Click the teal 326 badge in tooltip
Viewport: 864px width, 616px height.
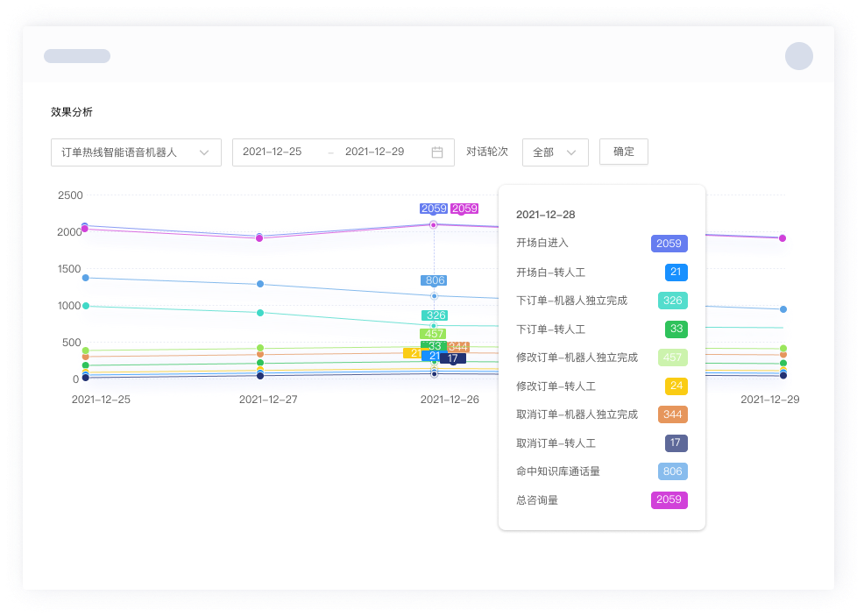point(672,301)
